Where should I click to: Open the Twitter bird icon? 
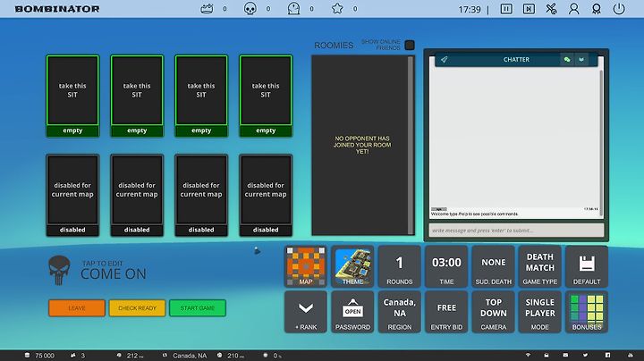click(585, 356)
